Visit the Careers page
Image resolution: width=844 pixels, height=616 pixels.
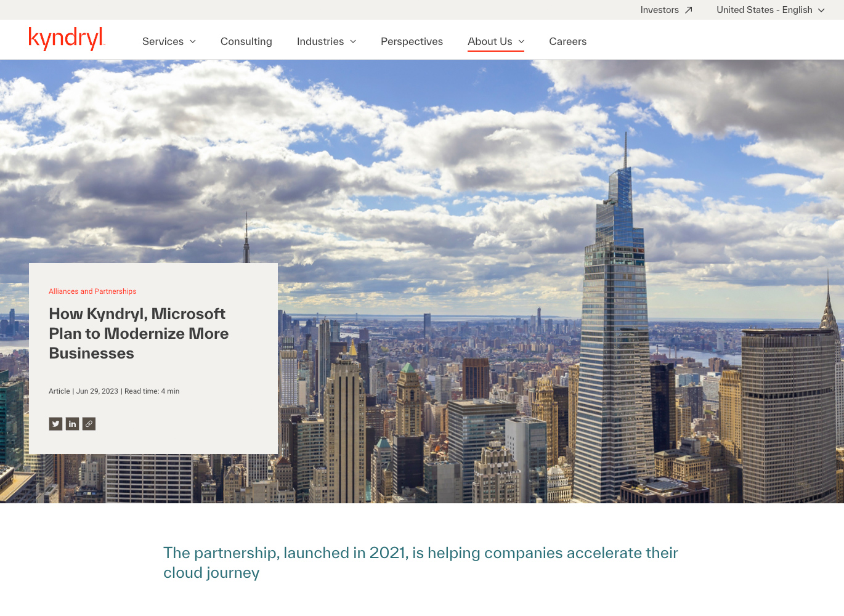coord(567,41)
